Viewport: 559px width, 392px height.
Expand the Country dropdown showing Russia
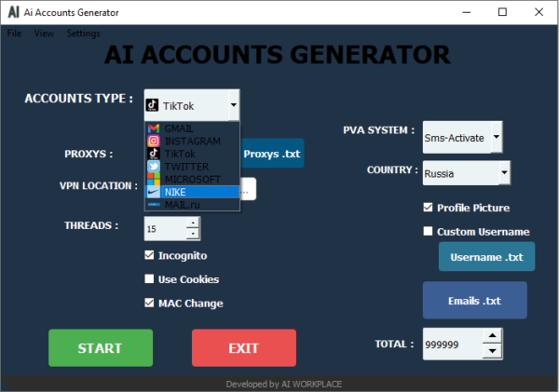[504, 172]
